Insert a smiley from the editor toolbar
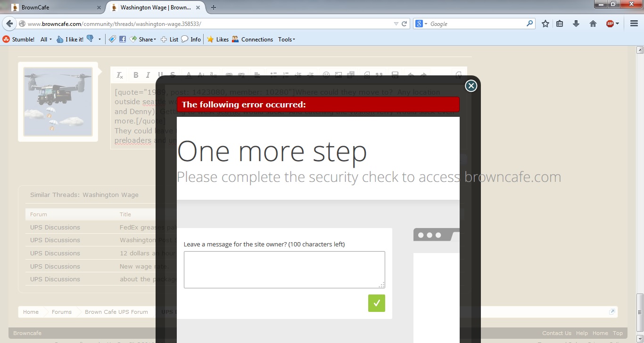 (x=326, y=75)
